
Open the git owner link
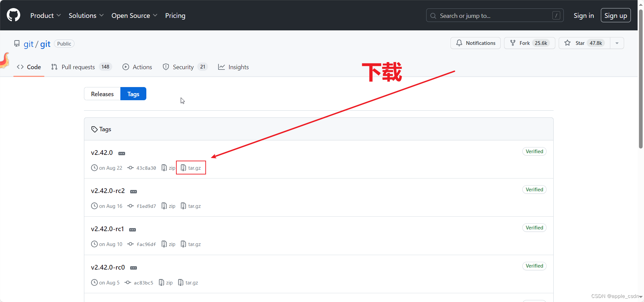tap(29, 44)
